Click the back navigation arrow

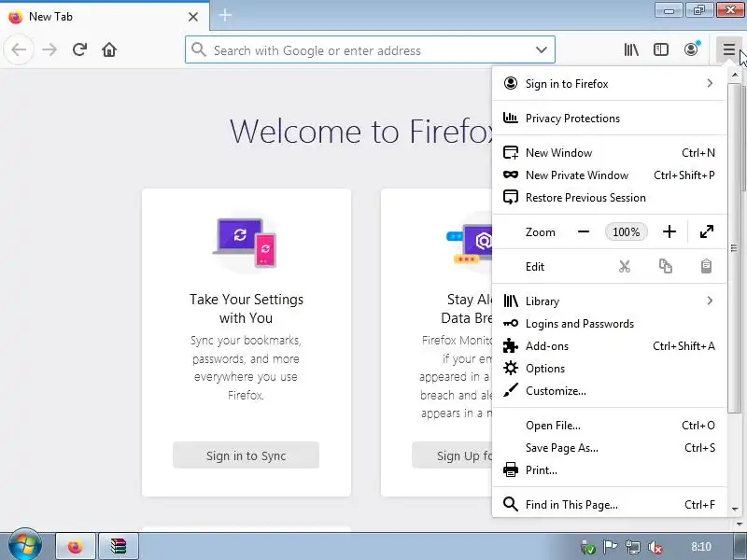[19, 49]
